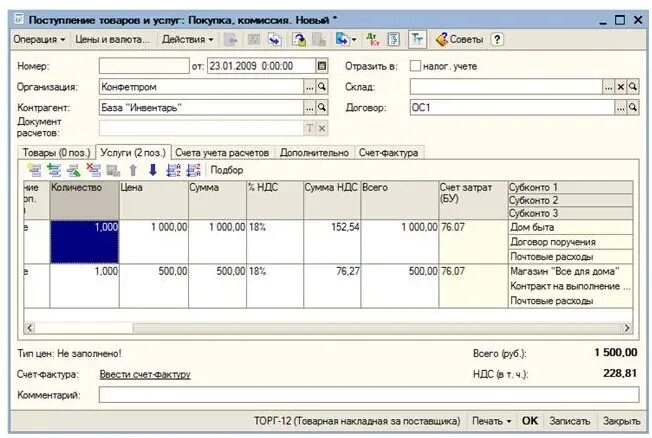
Task: Click the Ввести счет-фактуру link
Action: [x=145, y=374]
